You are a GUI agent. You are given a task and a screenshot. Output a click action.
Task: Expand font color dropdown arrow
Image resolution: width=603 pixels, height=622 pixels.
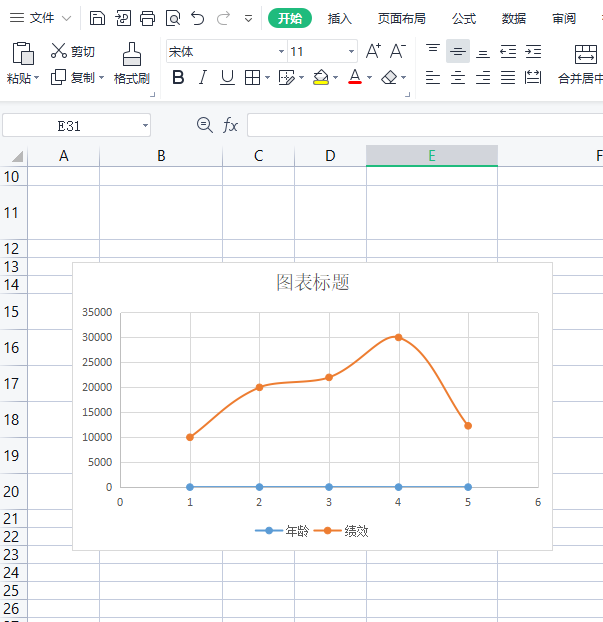click(x=369, y=77)
